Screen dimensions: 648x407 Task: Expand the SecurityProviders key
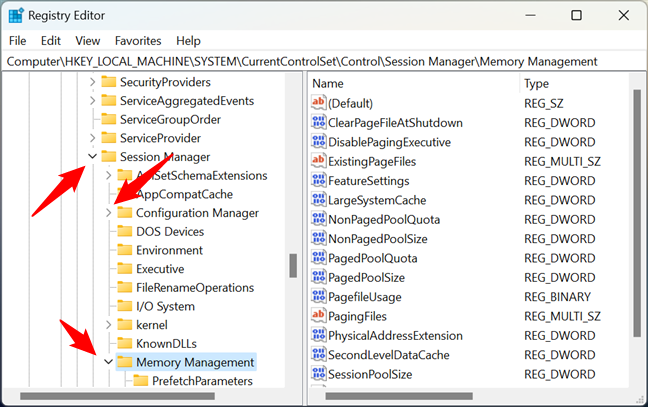(x=93, y=82)
